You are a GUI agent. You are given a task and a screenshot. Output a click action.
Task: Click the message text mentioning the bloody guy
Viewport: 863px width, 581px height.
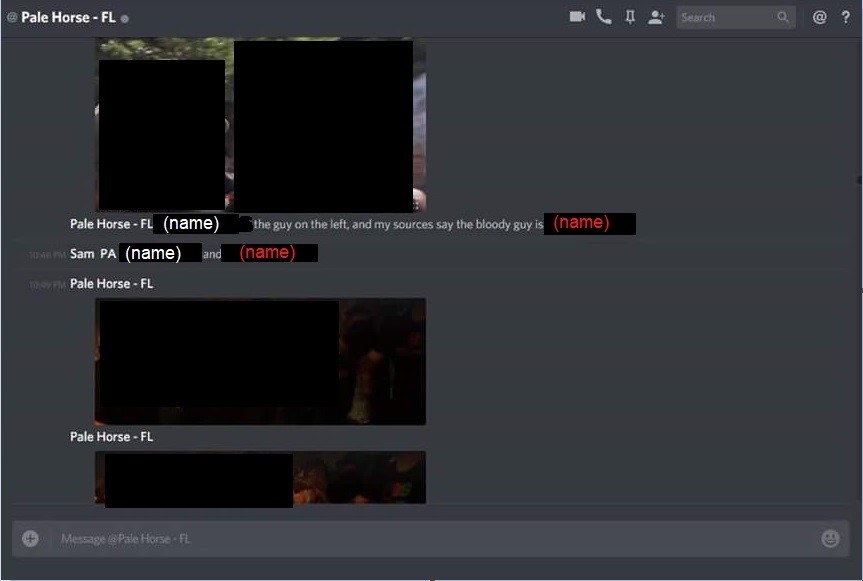pos(398,224)
